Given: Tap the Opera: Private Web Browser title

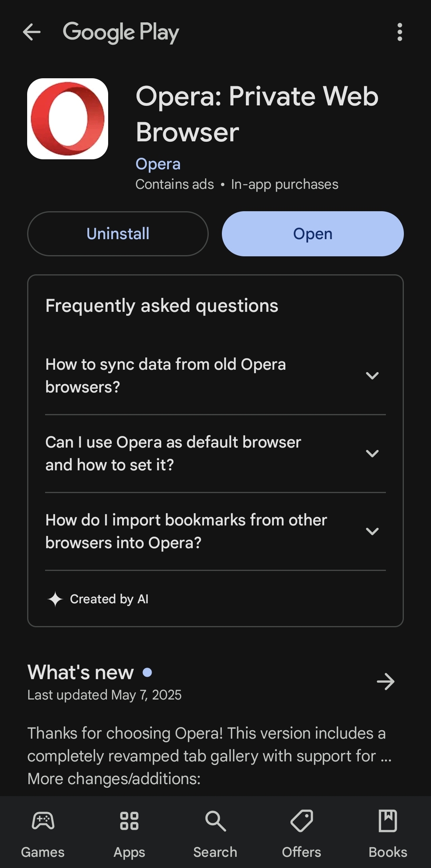Looking at the screenshot, I should 257,114.
